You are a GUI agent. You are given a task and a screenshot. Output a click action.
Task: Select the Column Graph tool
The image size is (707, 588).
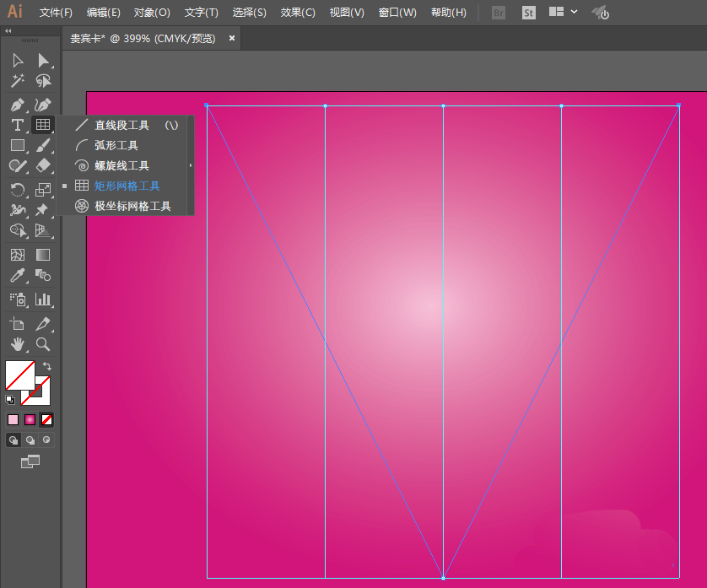(x=43, y=299)
